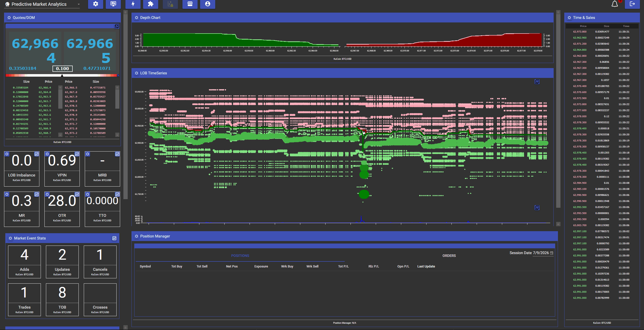Open the settings gear in the top toolbar
The height and width of the screenshot is (330, 644).
tap(96, 4)
